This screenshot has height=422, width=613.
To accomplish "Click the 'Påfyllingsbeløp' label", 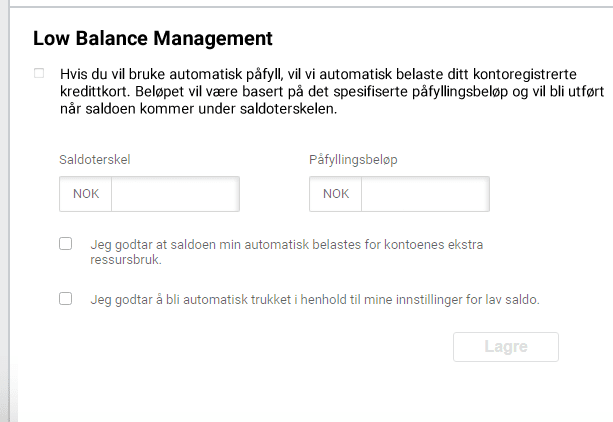I will pyautogui.click(x=353, y=160).
